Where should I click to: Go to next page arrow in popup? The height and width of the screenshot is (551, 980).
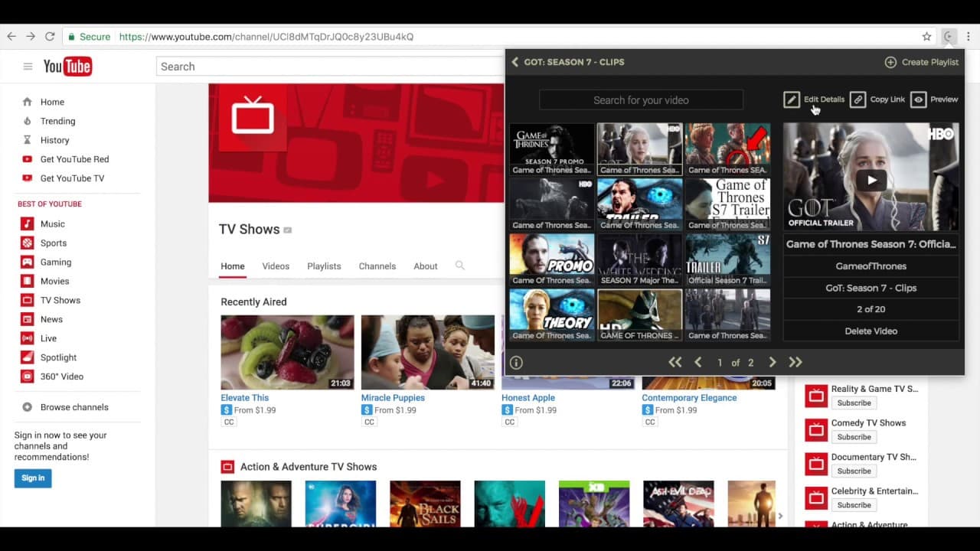point(773,363)
